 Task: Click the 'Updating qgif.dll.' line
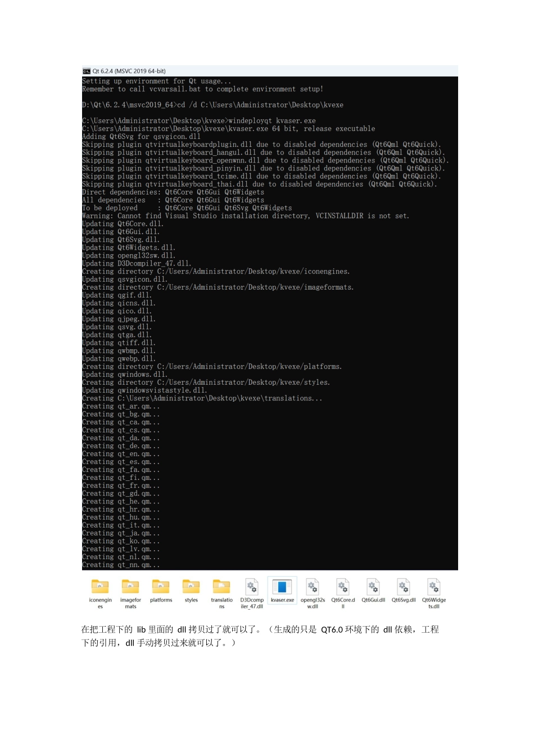[117, 295]
